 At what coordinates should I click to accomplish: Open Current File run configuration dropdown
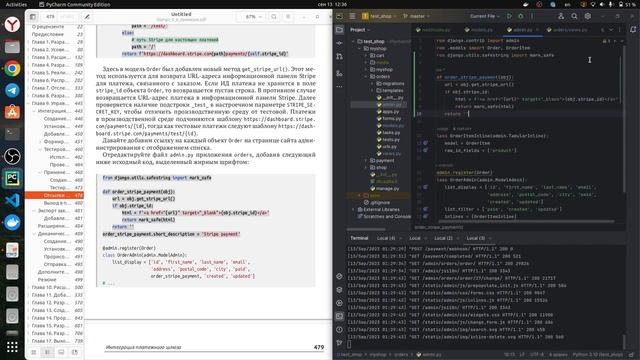point(485,16)
